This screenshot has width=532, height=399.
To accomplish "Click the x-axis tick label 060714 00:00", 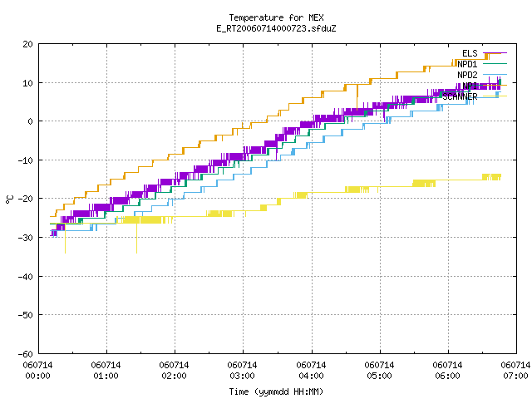I will click(x=37, y=371).
